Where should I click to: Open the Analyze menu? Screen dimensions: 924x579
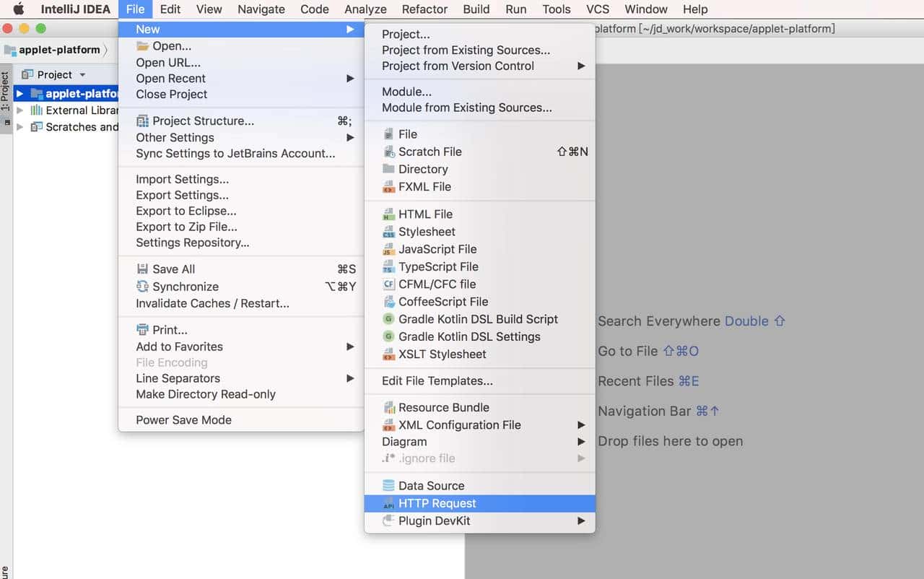pos(365,9)
